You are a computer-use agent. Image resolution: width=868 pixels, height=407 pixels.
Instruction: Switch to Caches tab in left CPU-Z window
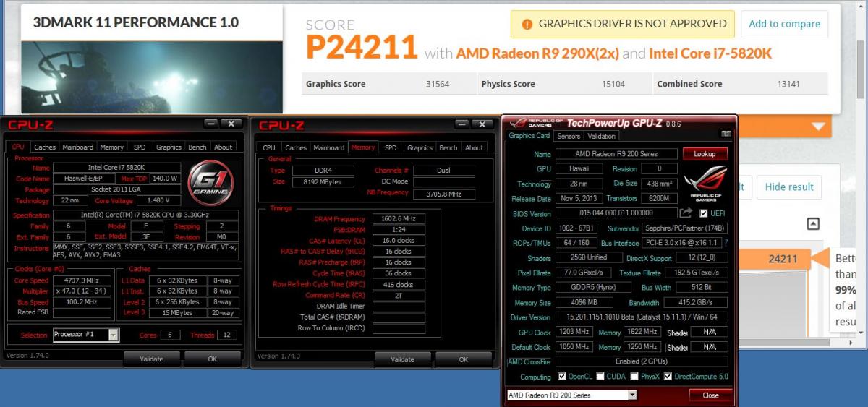click(x=45, y=147)
